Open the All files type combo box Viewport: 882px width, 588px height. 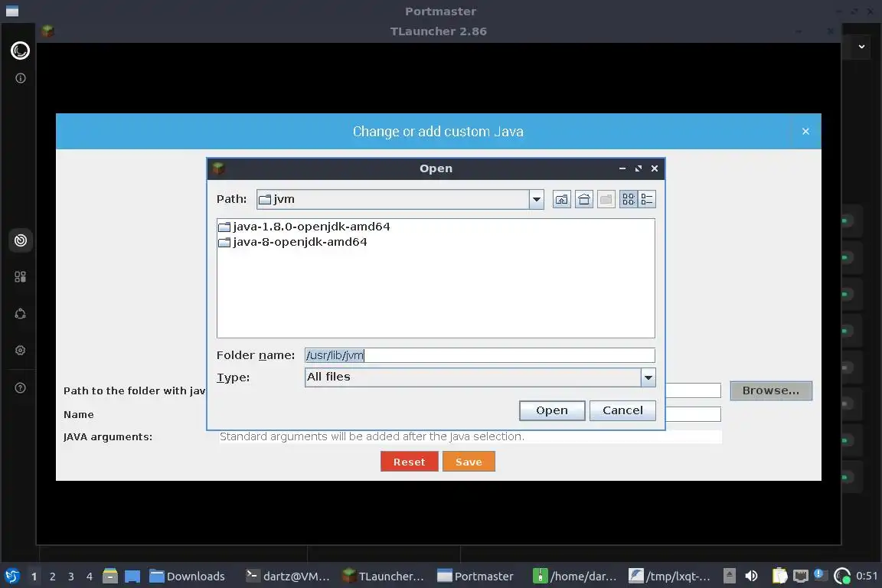coord(480,377)
